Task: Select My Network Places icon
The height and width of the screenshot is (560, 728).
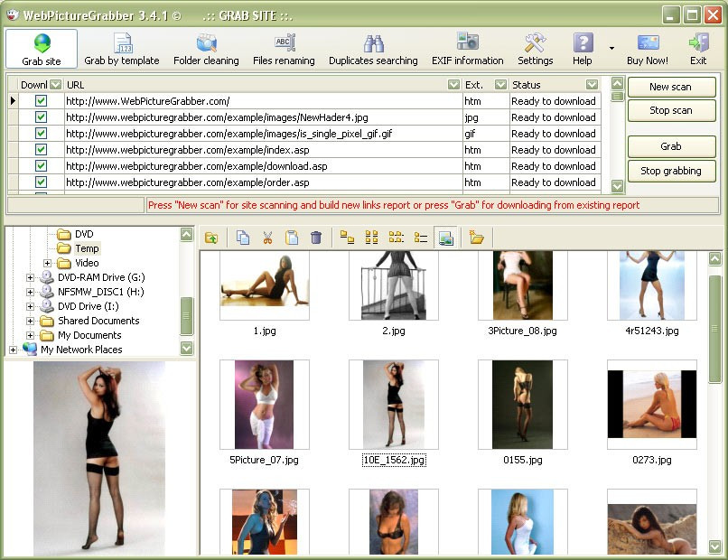Action: point(30,350)
